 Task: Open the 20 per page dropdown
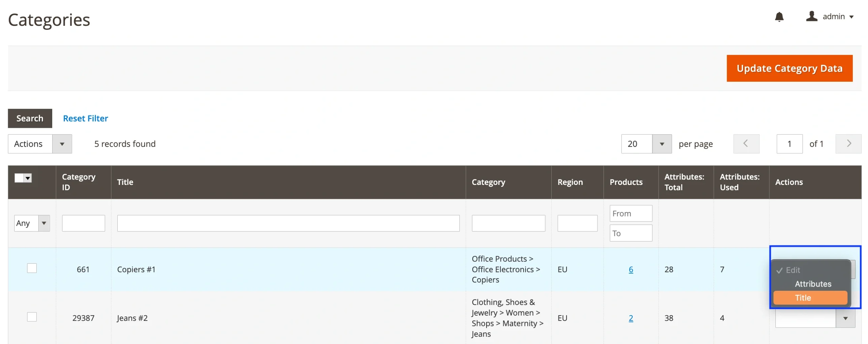pyautogui.click(x=661, y=144)
